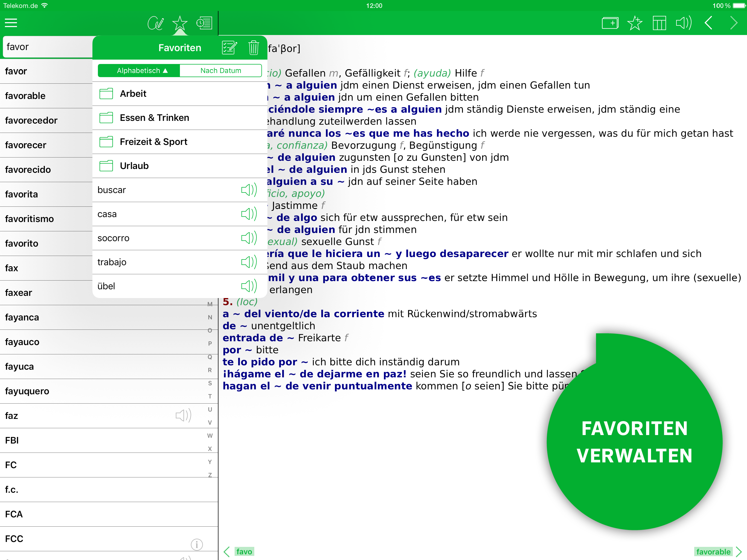
Task: Open the hamburger menu
Action: click(x=11, y=23)
